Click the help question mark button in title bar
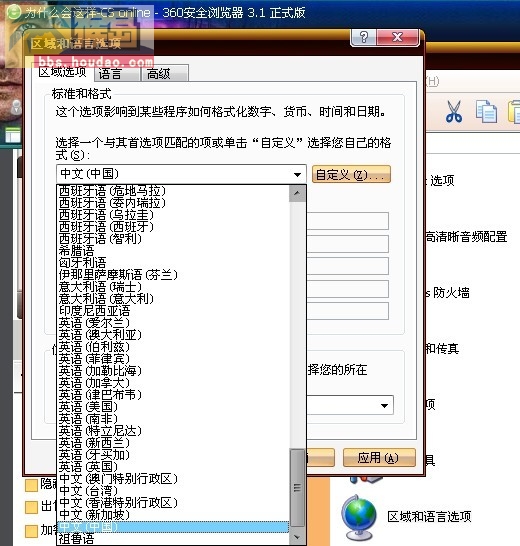This screenshot has height=546, width=520. pos(363,37)
